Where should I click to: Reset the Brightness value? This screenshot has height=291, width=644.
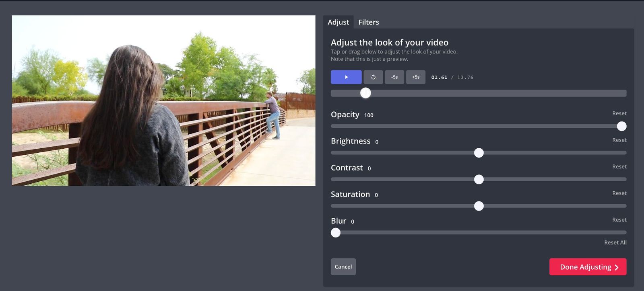pos(619,140)
